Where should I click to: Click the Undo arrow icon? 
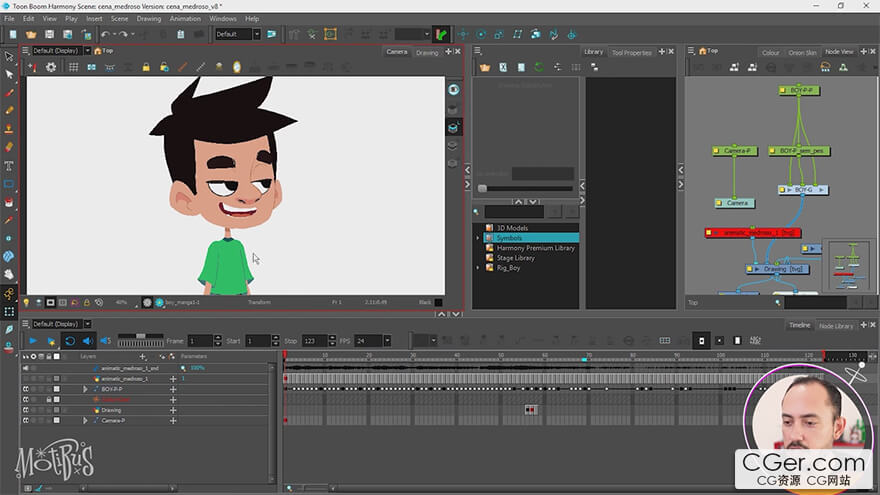click(105, 35)
